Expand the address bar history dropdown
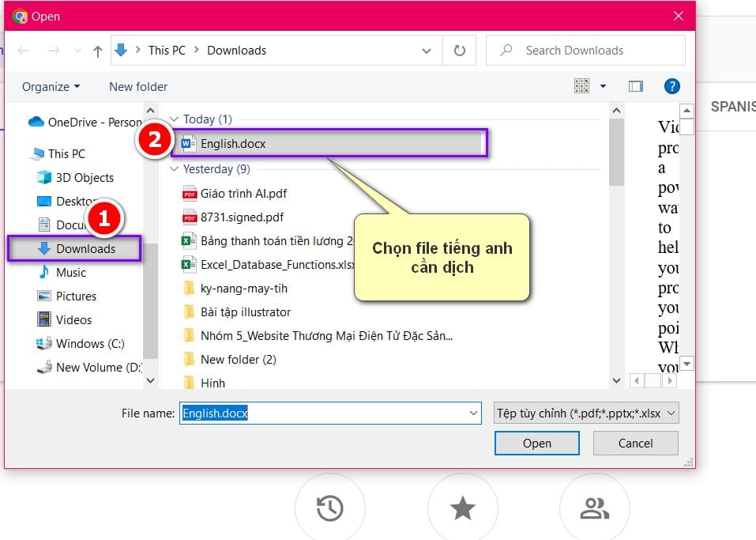Screen dimensions: 756x540 coord(427,51)
